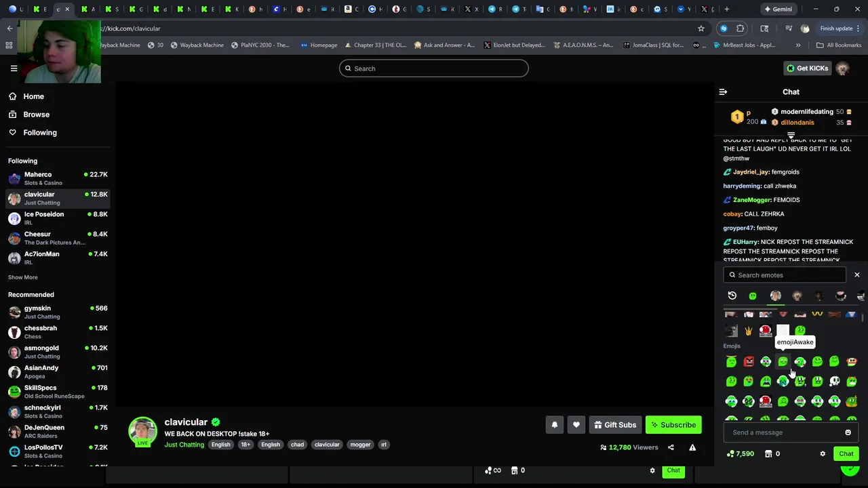868x488 pixels.
Task: Click the chad stream tag
Action: point(297,445)
